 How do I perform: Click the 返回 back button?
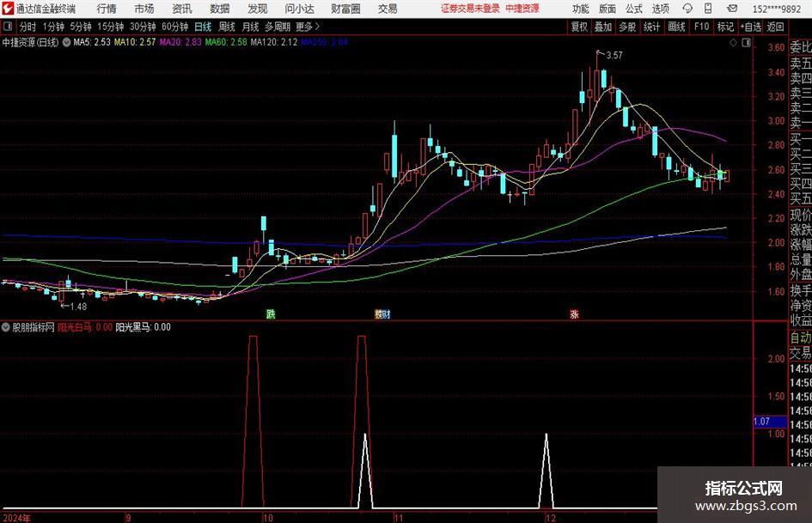[775, 27]
